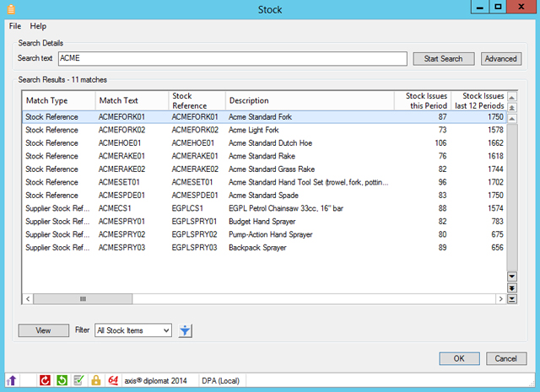This screenshot has height=392, width=540.
Task: Click the vertical scrollbar up arrow
Action: click(x=512, y=119)
